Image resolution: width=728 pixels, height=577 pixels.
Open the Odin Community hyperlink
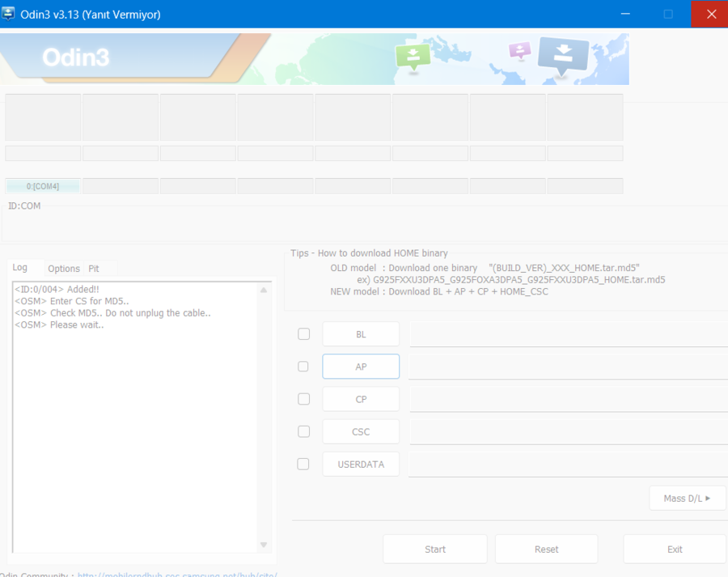click(177, 575)
